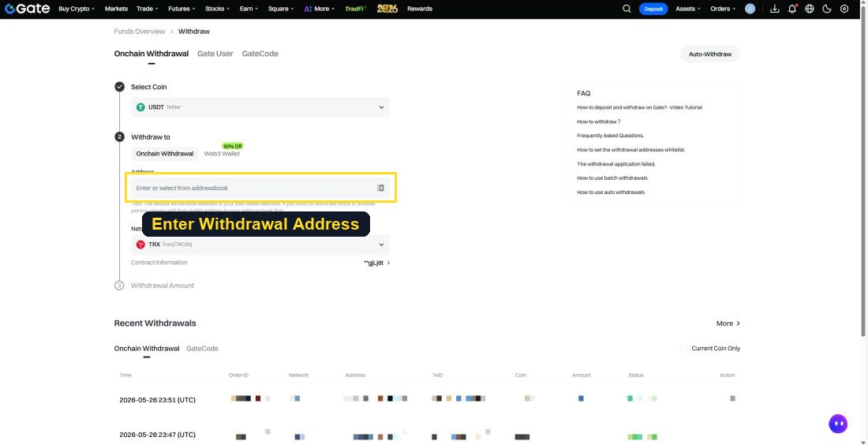Open the Frequently Asked Questions link
868x445 pixels.
point(611,136)
